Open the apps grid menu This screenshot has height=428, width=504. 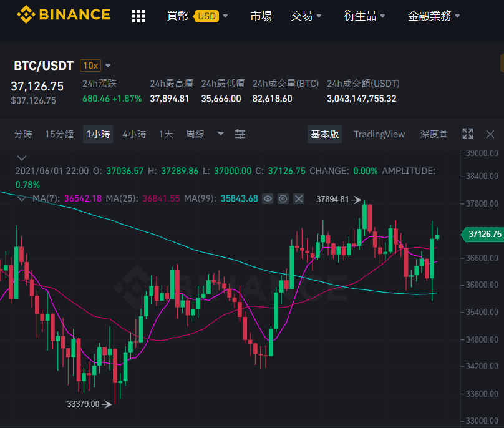point(138,16)
